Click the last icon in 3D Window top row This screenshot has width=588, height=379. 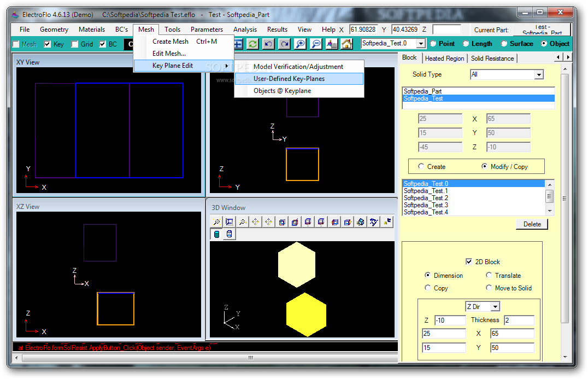pyautogui.click(x=387, y=222)
